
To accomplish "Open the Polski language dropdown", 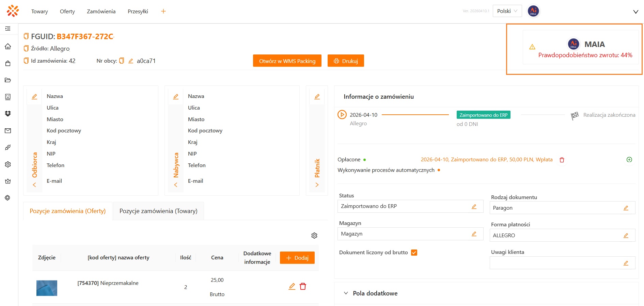I will [x=507, y=11].
